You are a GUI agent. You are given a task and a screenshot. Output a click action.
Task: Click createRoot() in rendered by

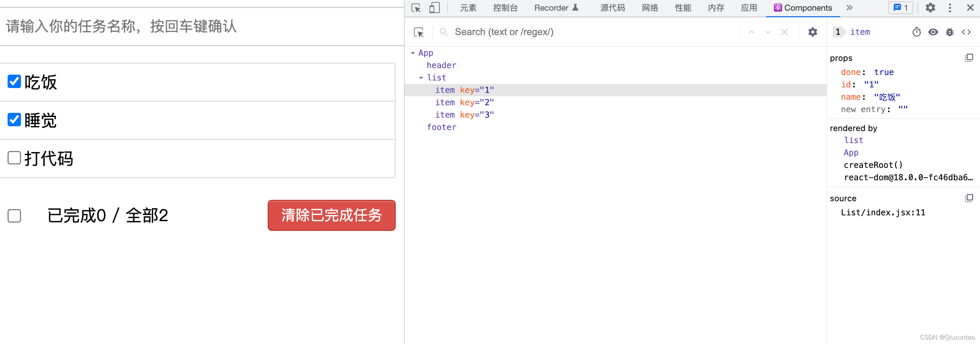pyautogui.click(x=873, y=165)
